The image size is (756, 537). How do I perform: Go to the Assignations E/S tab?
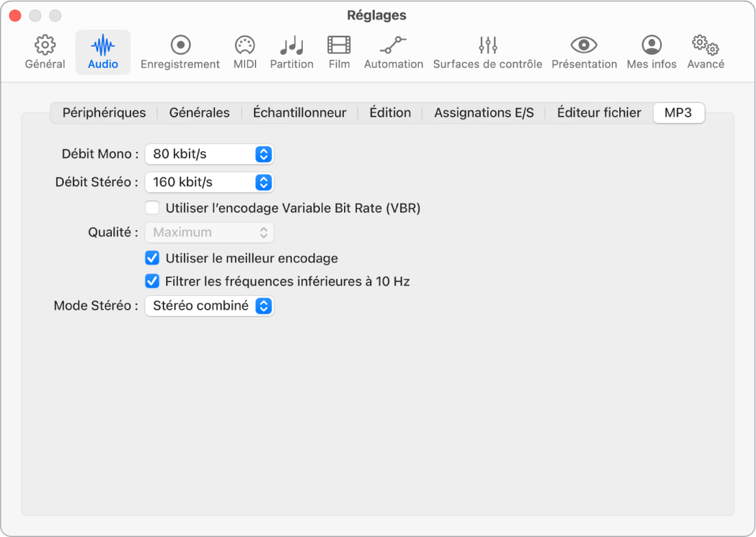pos(483,113)
